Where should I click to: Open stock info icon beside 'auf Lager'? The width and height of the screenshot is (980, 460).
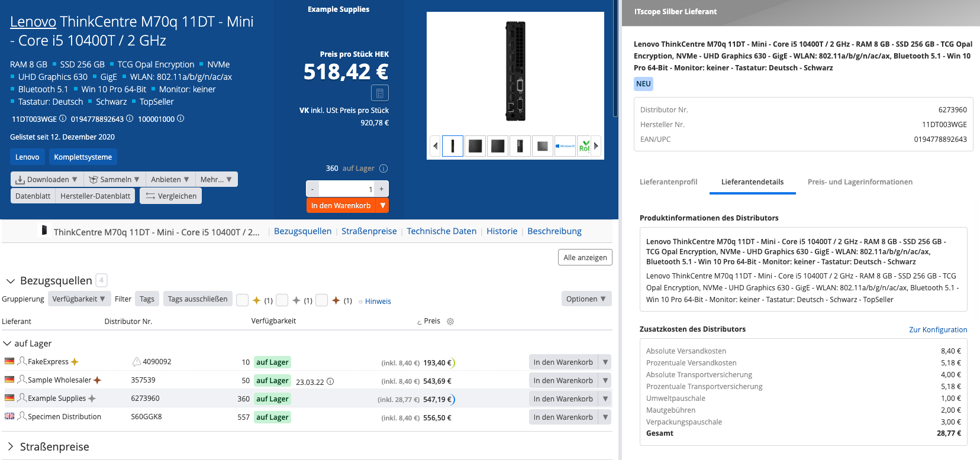click(x=383, y=169)
